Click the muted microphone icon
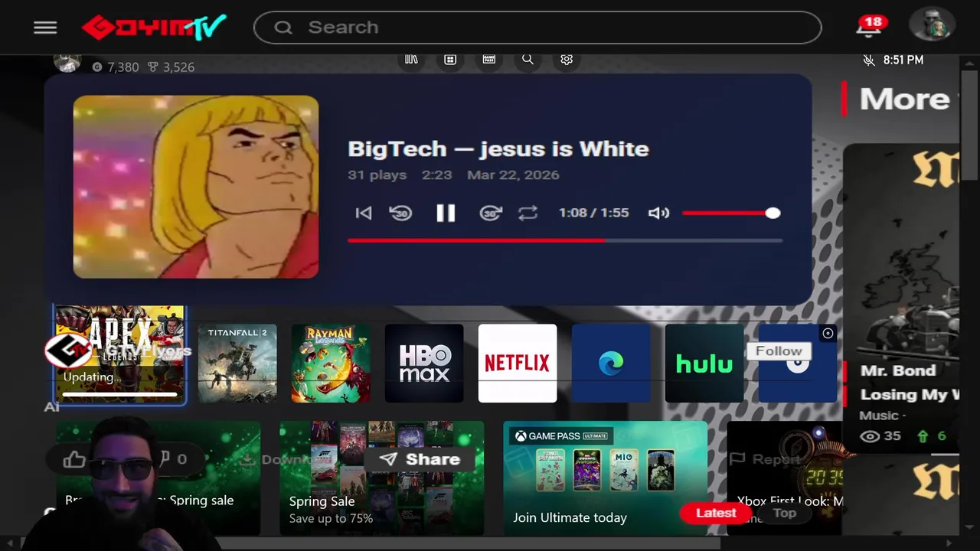980x551 pixels. [869, 60]
